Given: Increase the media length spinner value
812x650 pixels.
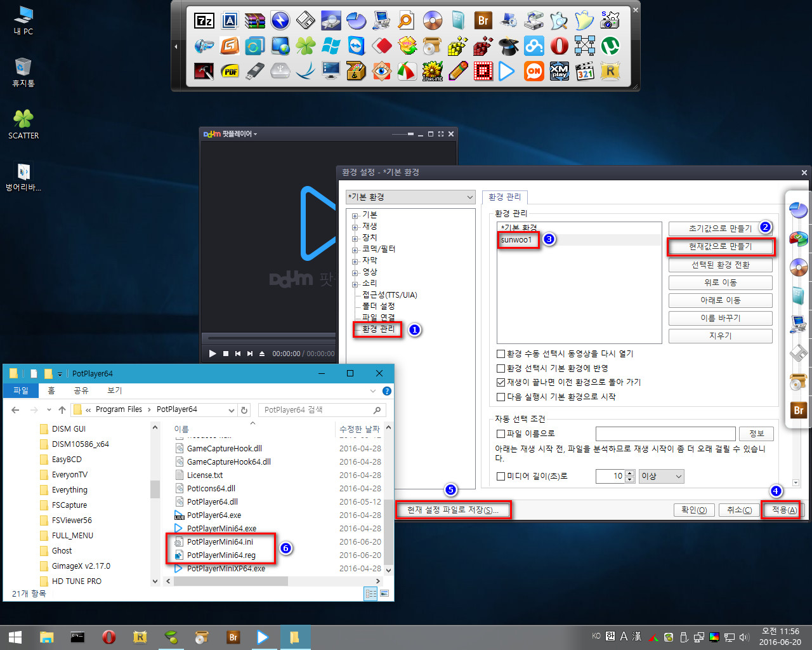Looking at the screenshot, I should [x=629, y=473].
